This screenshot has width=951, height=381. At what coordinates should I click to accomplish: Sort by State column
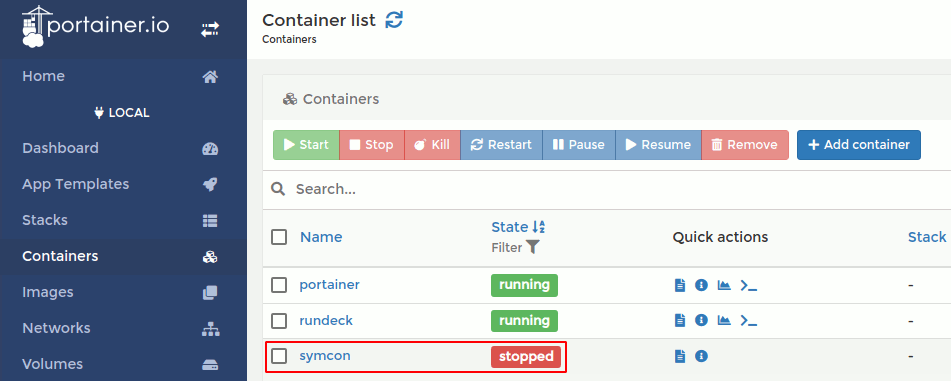(x=518, y=227)
